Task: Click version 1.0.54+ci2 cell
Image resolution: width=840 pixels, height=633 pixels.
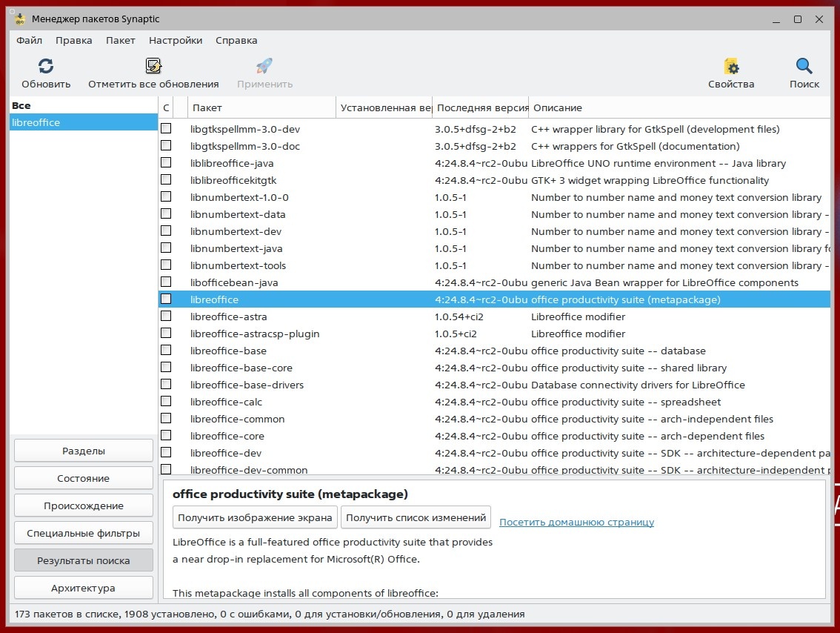Action: (x=459, y=316)
